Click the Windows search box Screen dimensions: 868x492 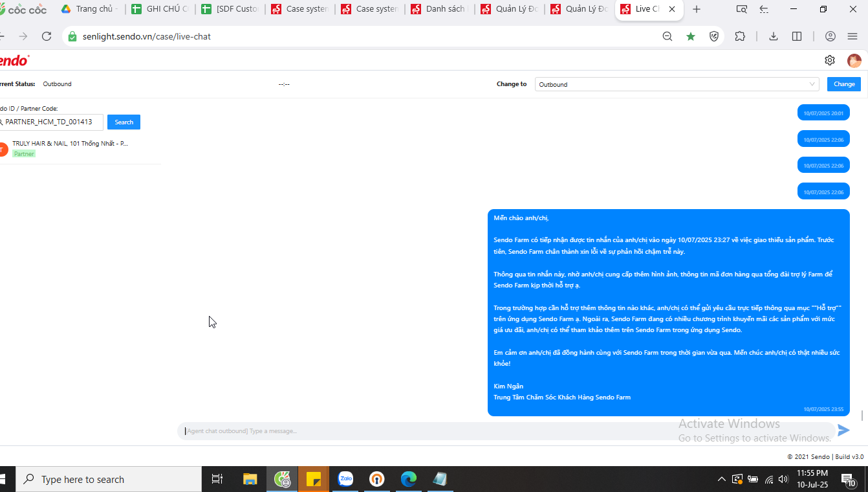(109, 479)
